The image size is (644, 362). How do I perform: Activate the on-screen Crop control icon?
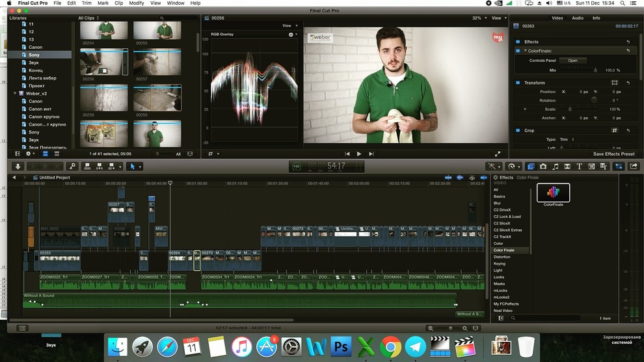pyautogui.click(x=614, y=130)
